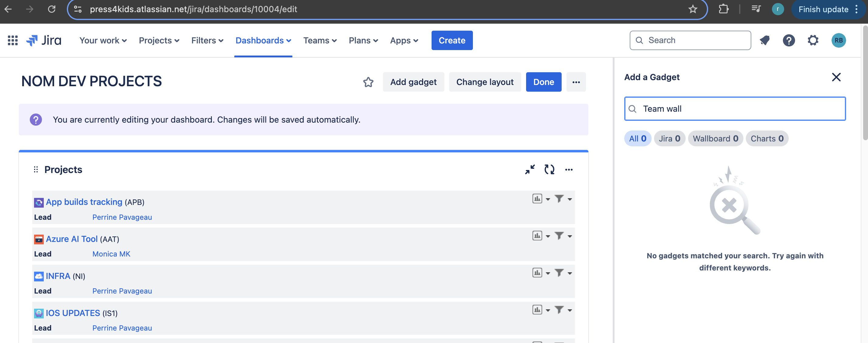Refresh the Projects gadget
This screenshot has width=868, height=343.
[x=549, y=169]
